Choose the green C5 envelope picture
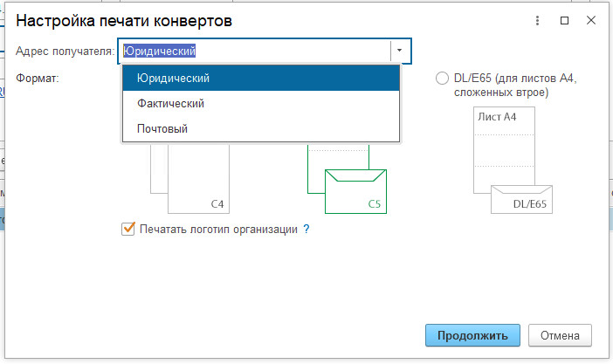The image size is (613, 364). coord(356,189)
